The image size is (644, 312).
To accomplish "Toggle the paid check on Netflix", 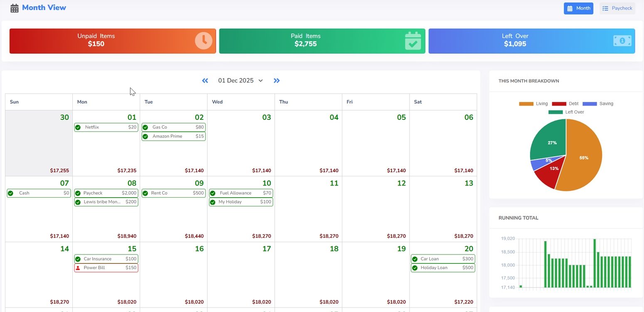I will [78, 127].
